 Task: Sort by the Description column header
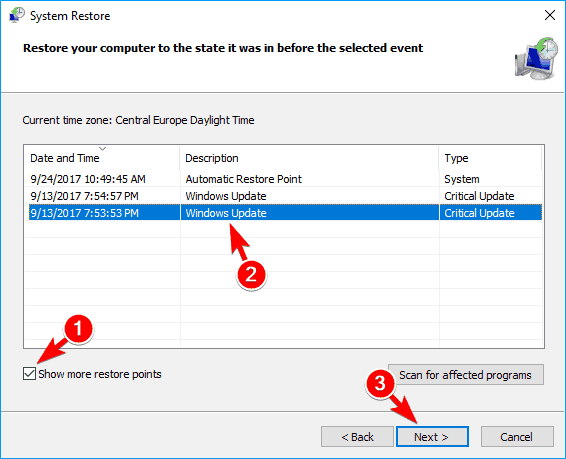pyautogui.click(x=309, y=158)
